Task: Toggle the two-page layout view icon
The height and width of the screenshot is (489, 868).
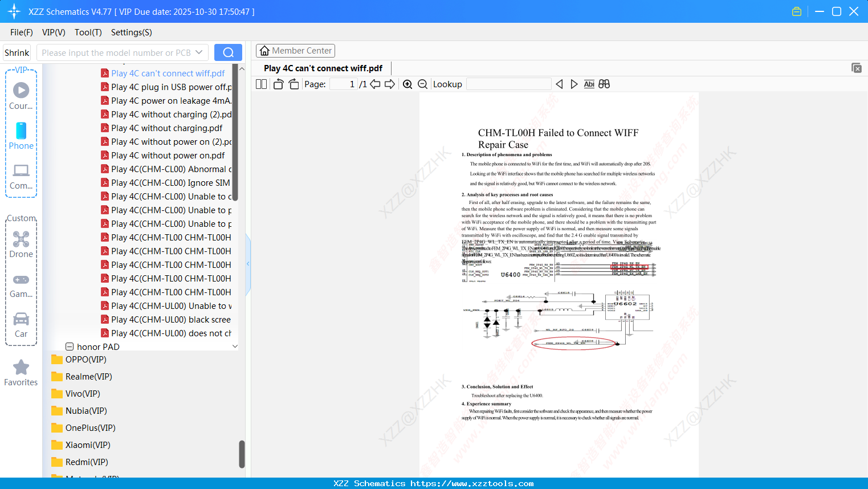Action: pyautogui.click(x=262, y=84)
